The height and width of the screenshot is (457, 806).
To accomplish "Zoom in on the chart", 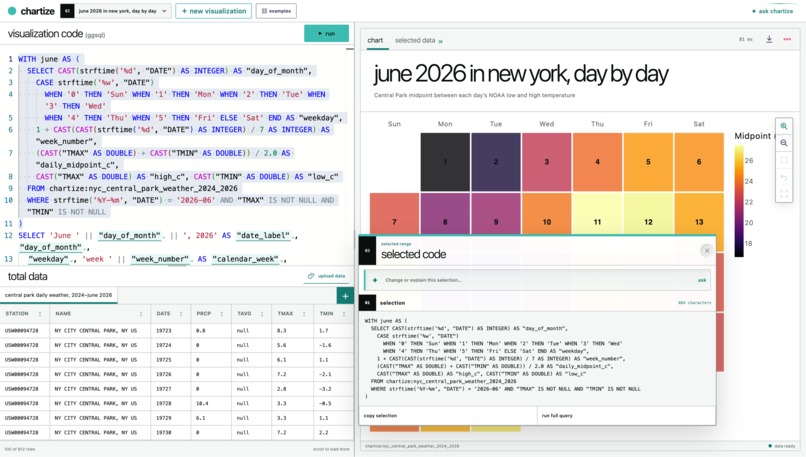I will tap(784, 126).
